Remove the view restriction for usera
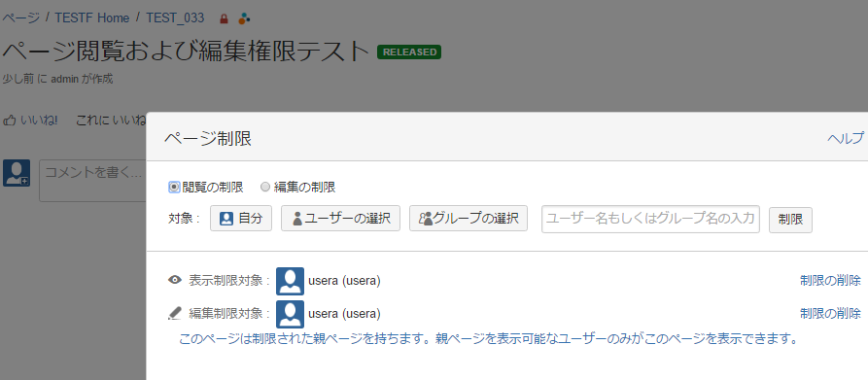Screen dimensions: 868x380 pos(830,281)
